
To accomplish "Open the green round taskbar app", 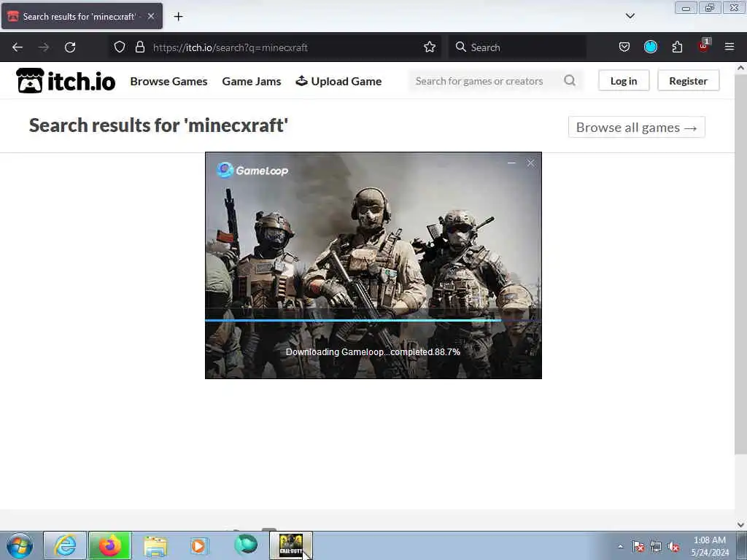I will (x=246, y=545).
